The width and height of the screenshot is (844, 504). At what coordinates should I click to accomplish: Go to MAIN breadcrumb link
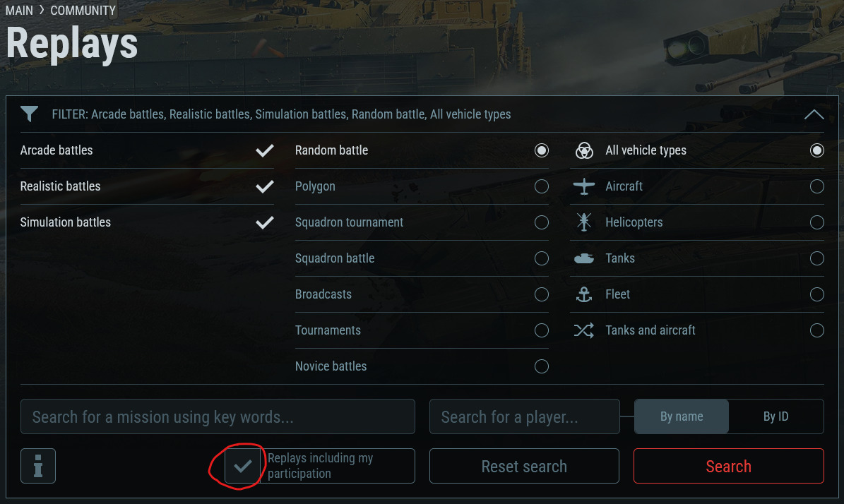tap(20, 11)
